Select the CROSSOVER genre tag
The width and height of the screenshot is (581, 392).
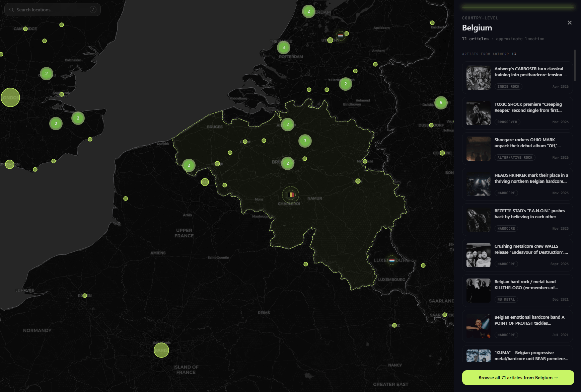click(x=507, y=122)
